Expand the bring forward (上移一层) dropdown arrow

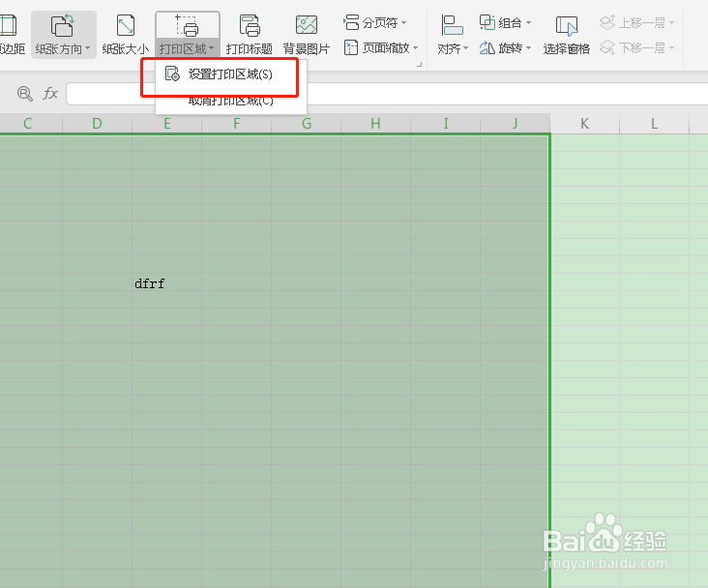[672, 22]
